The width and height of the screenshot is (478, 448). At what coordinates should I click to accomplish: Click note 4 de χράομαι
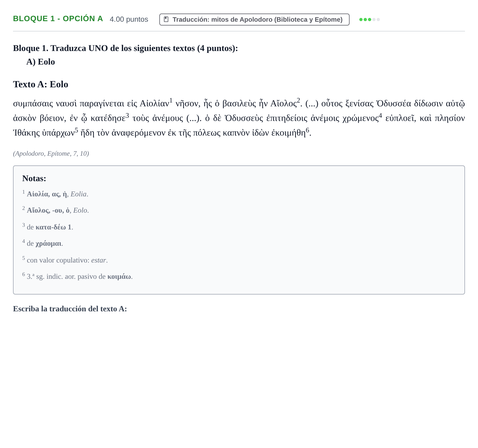pyautogui.click(x=43, y=243)
